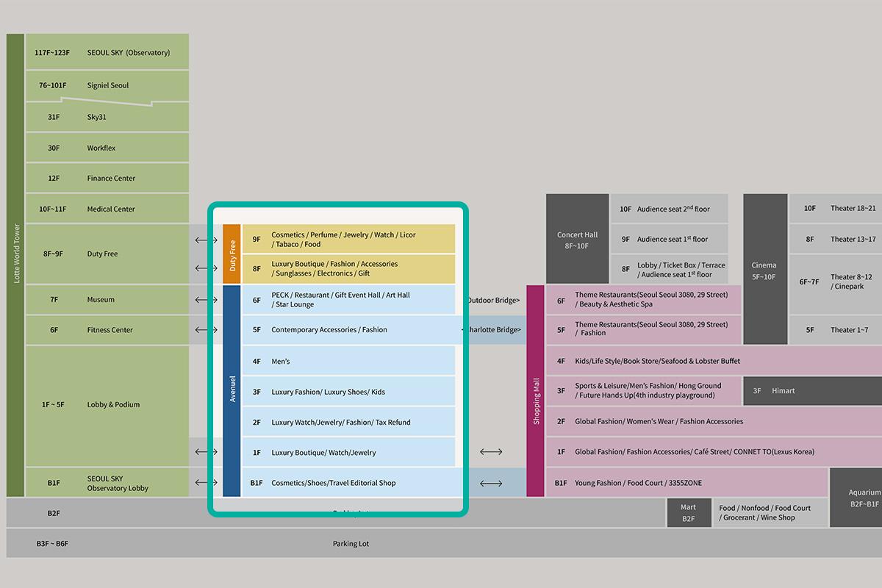Select Cosmetics/Shoes/Travel Editorial Shop

tap(334, 483)
